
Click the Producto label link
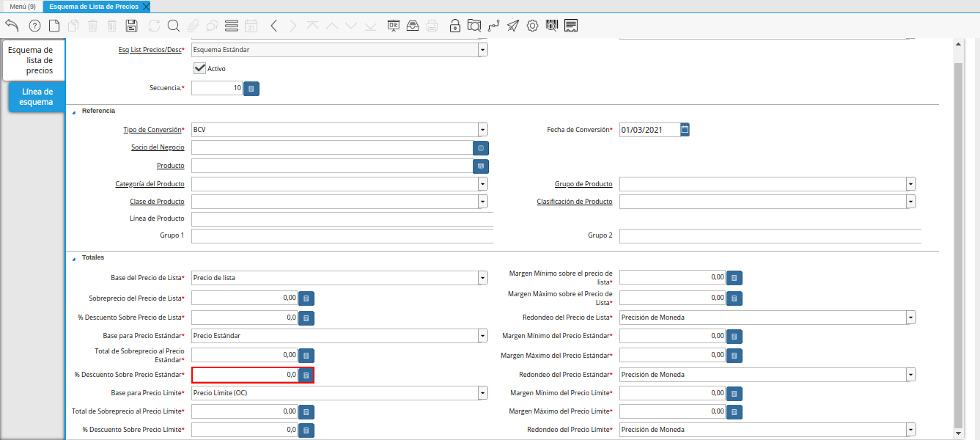coord(170,166)
